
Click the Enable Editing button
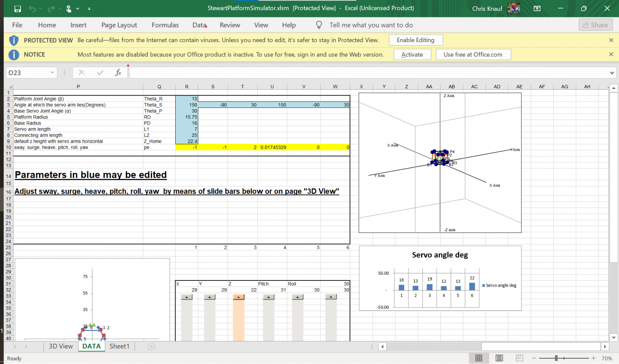416,40
